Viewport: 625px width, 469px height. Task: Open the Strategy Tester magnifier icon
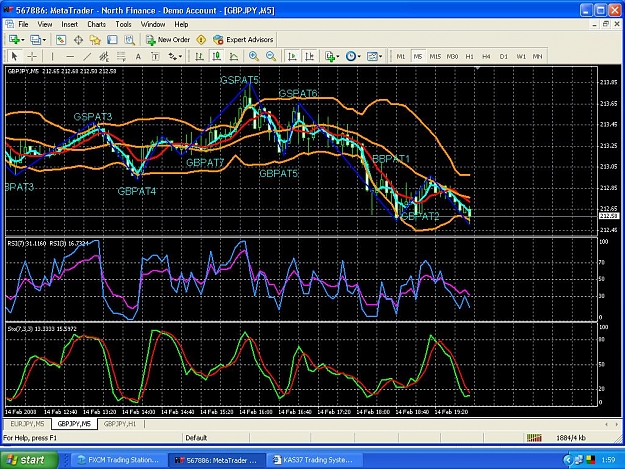coord(129,40)
